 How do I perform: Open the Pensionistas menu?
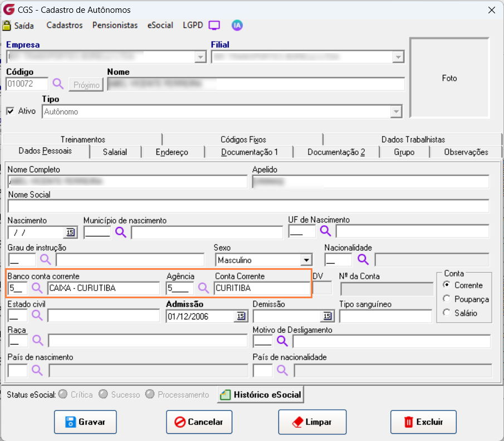pyautogui.click(x=115, y=25)
